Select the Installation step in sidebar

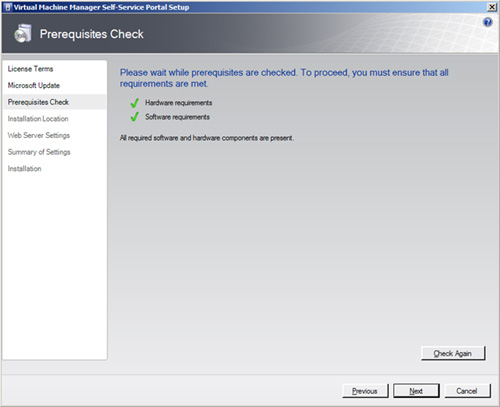24,169
